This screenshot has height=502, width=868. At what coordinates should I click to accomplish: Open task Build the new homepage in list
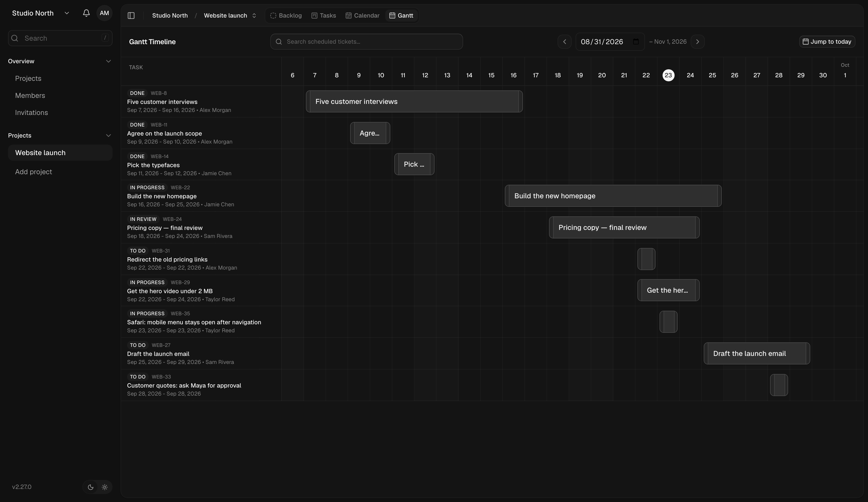(162, 196)
